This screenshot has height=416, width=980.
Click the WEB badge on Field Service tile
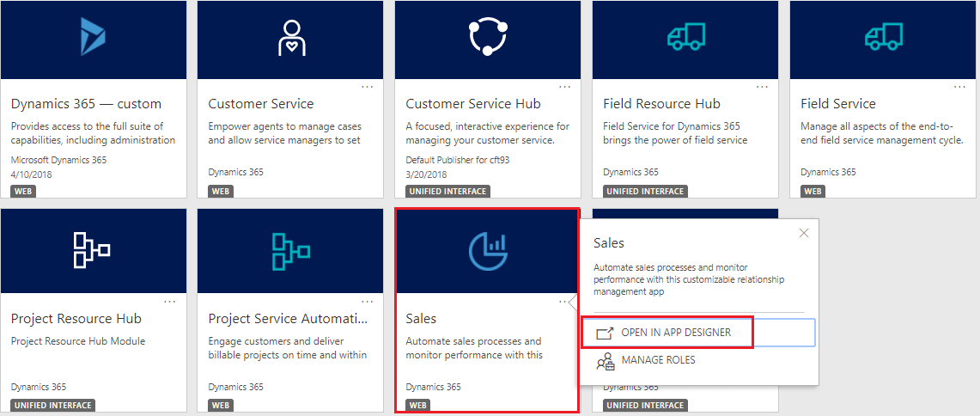(813, 191)
